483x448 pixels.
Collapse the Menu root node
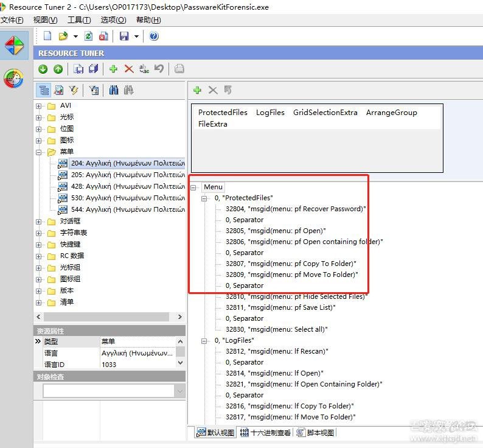pyautogui.click(x=193, y=187)
